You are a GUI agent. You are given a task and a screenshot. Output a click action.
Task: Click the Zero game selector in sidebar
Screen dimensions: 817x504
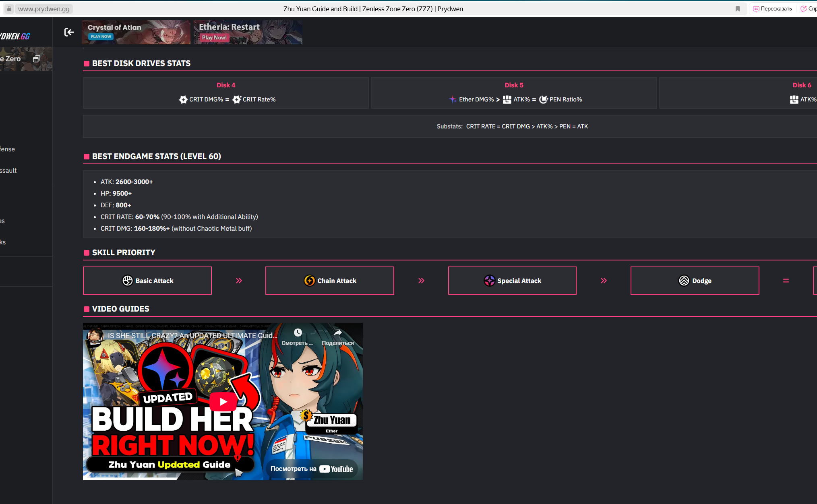pyautogui.click(x=26, y=59)
